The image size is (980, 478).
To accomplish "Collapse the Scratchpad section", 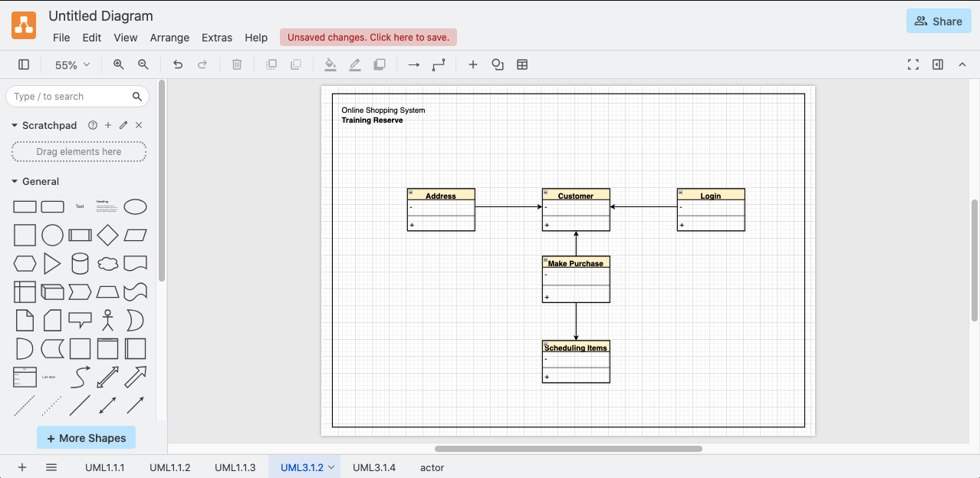I will pos(15,125).
